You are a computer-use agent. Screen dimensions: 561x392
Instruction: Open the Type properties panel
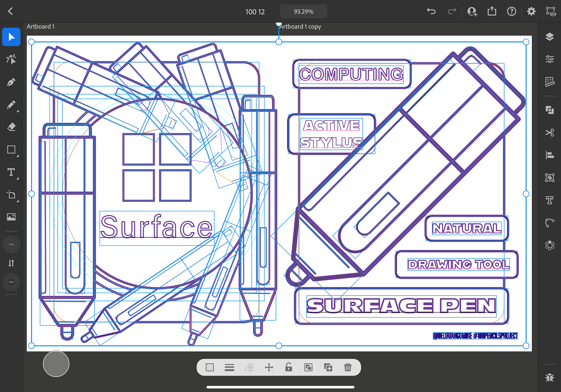pos(550,200)
